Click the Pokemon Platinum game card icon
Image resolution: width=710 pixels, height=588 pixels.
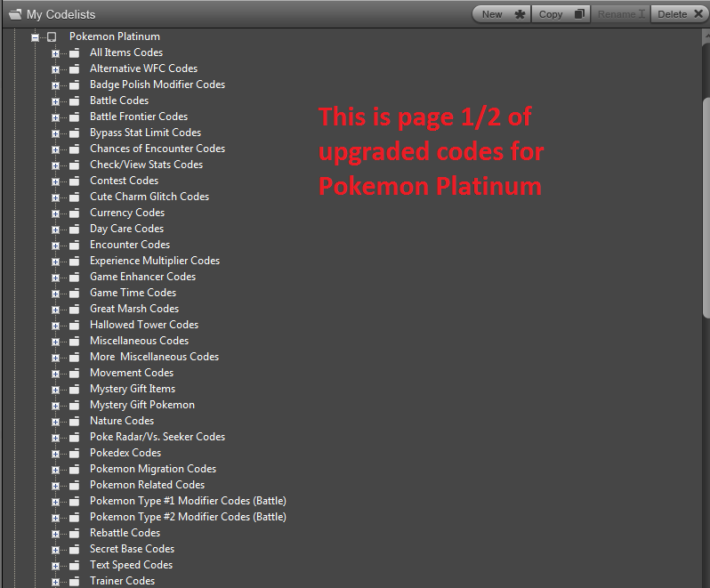coord(52,37)
